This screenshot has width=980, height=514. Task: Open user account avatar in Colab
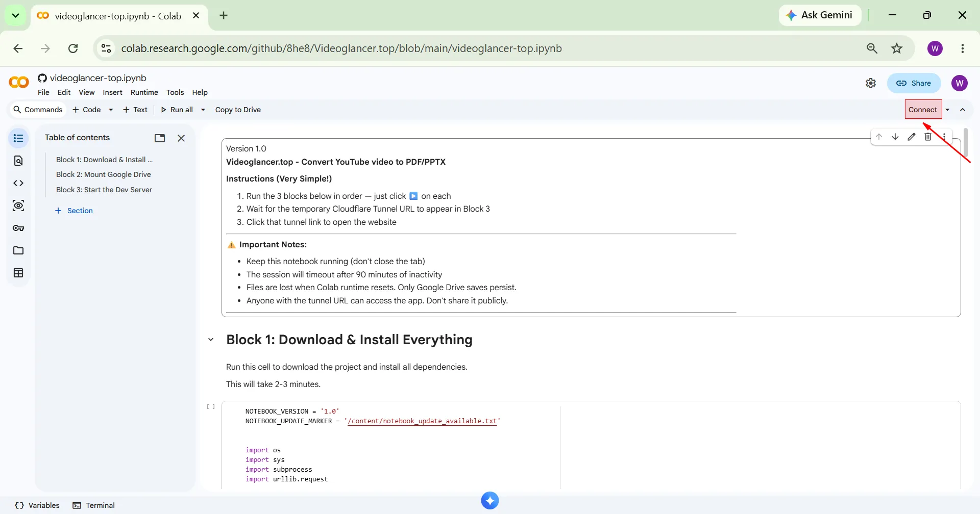tap(960, 83)
